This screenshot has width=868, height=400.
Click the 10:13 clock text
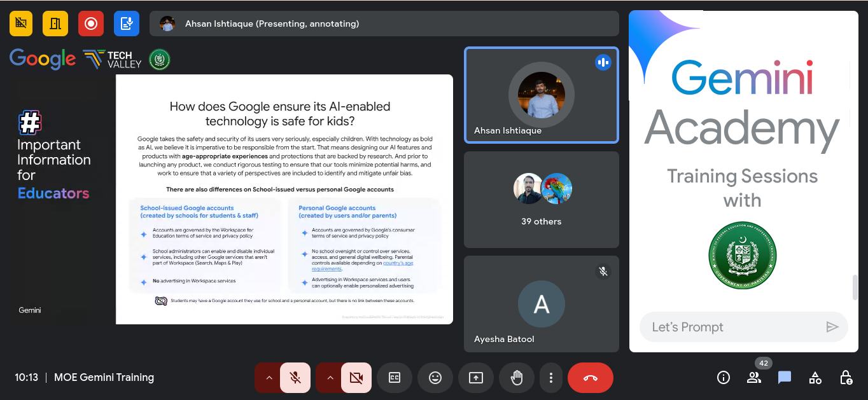pos(27,378)
